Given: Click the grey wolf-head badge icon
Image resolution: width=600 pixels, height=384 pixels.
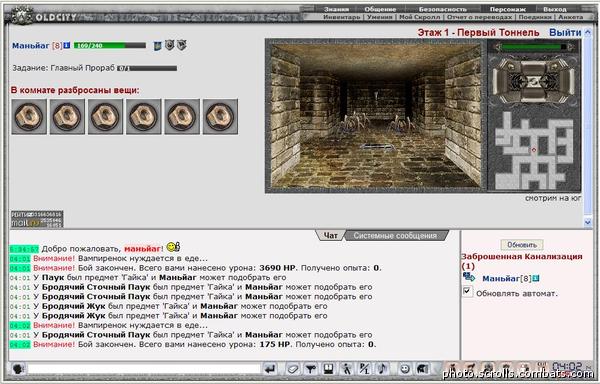Looking at the screenshot, I should (181, 45).
